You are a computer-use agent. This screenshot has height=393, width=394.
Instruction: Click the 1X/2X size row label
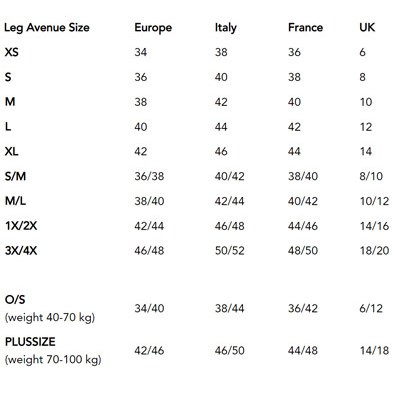[21, 226]
